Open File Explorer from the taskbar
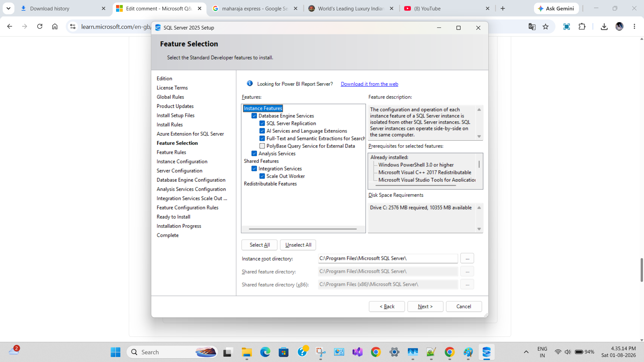The width and height of the screenshot is (644, 362). (x=247, y=352)
